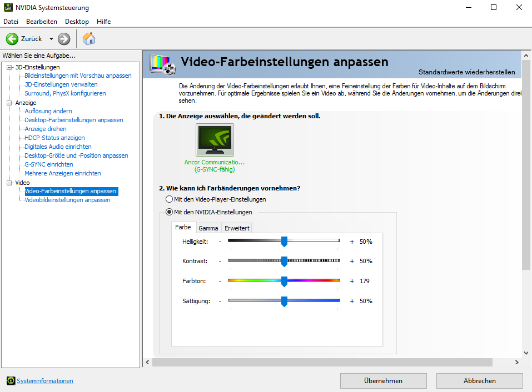Click the horizontal scrollbar left arrow
Viewport: 532px width, 392px height.
[147, 362]
